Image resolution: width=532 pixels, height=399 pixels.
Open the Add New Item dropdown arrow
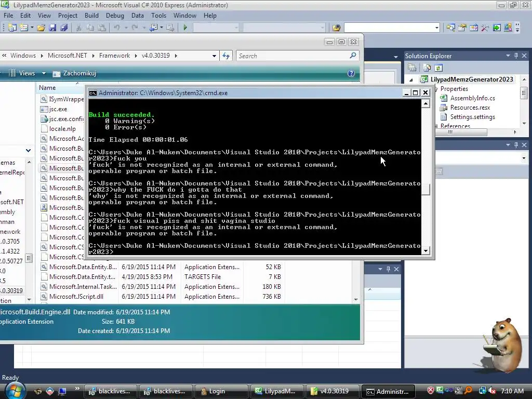click(32, 28)
